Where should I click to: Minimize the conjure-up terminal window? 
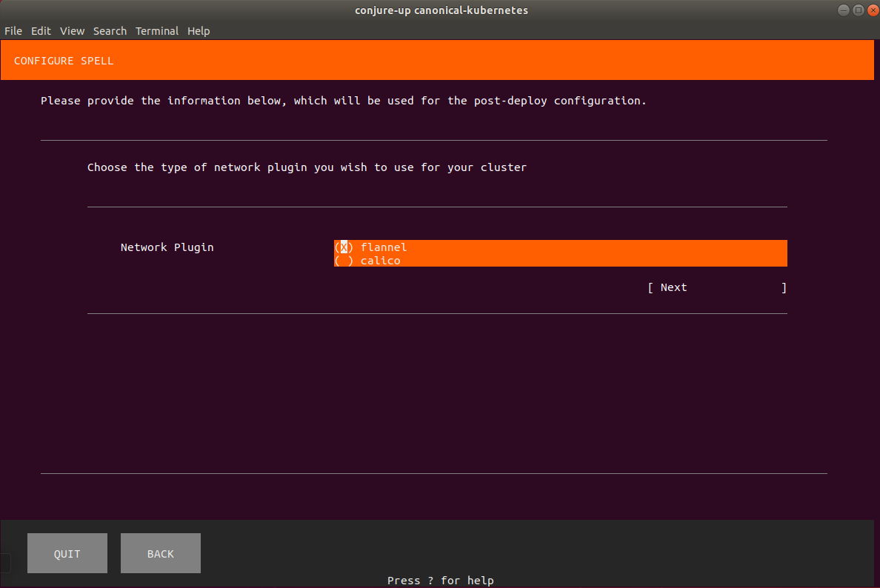click(844, 10)
